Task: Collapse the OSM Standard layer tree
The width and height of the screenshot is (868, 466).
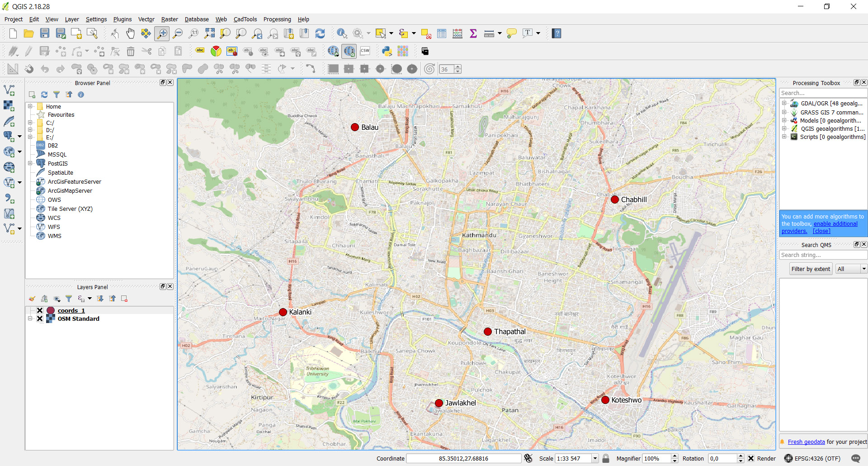Action: [30, 319]
